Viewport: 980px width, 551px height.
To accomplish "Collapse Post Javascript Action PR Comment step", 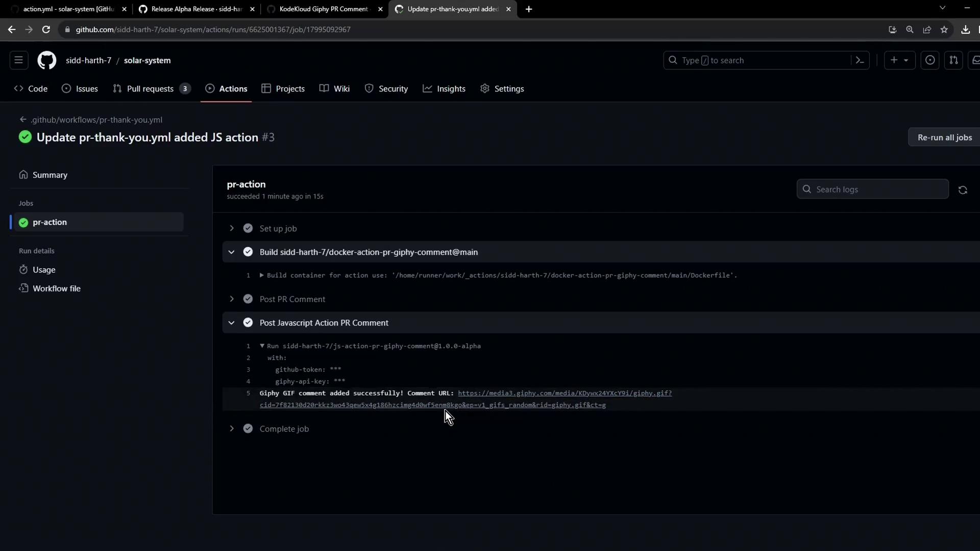I will click(x=232, y=323).
